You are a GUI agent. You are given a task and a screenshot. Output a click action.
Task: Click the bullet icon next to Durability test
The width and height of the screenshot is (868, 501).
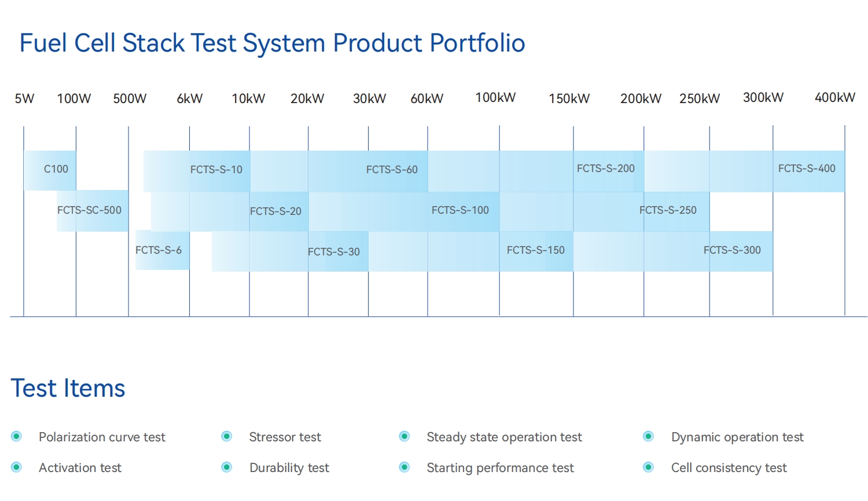click(x=227, y=467)
